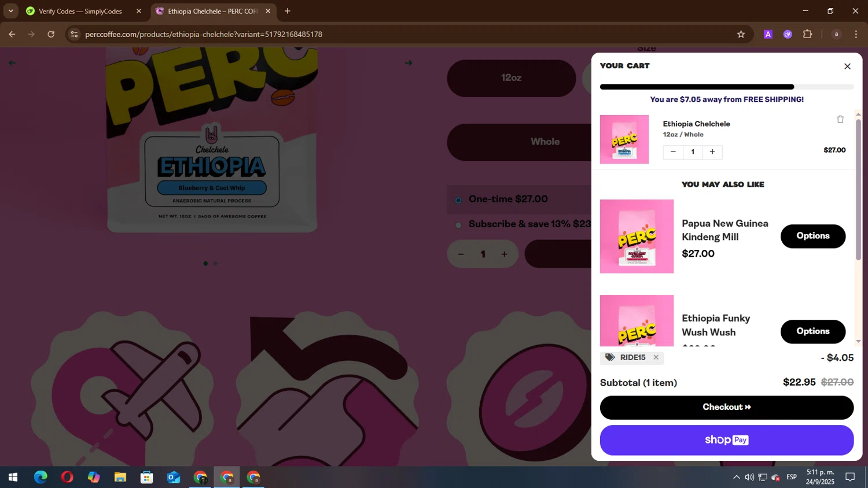The image size is (868, 488).
Task: Close the Verify Codes tab
Action: 139,11
